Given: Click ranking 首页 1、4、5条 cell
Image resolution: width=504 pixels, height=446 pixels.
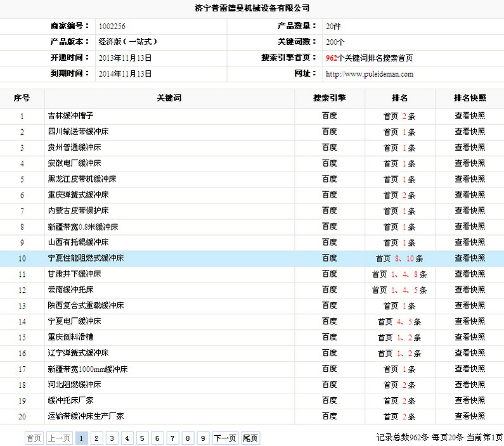Looking at the screenshot, I should pyautogui.click(x=399, y=290).
